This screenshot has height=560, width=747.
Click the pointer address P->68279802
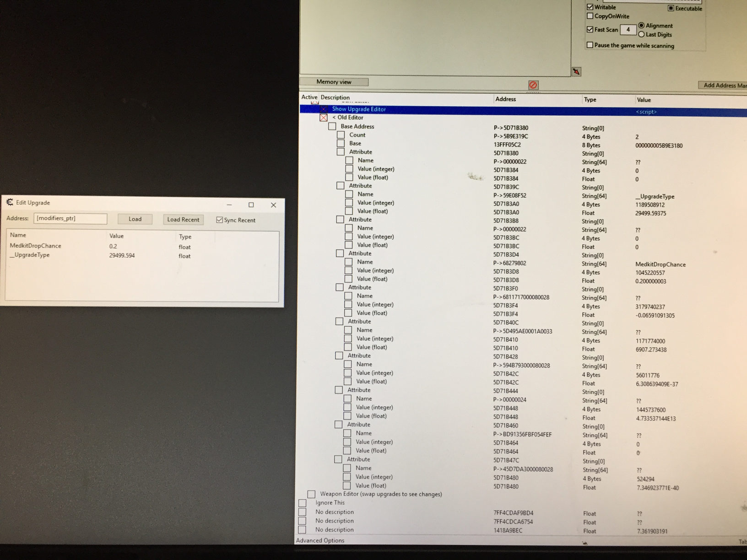[x=510, y=263]
